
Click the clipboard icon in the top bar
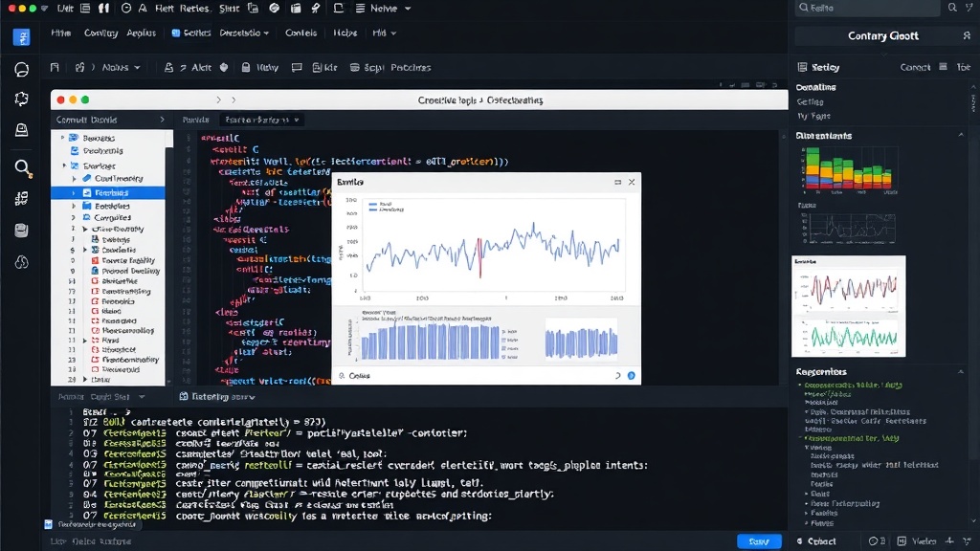(296, 8)
